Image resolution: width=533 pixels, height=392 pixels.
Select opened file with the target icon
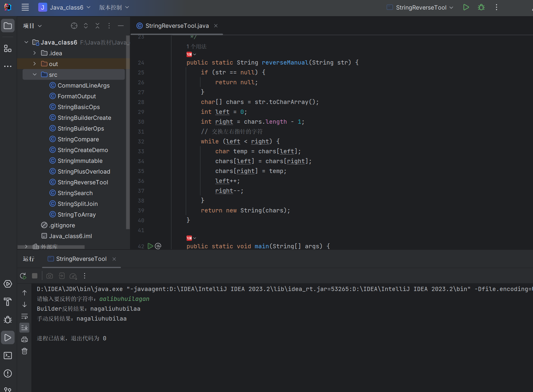74,26
